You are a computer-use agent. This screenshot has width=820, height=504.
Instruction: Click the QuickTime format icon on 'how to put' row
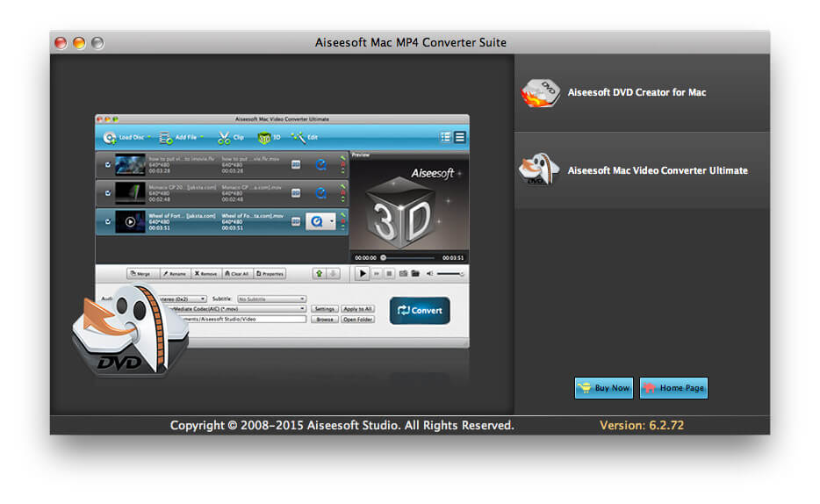tap(321, 165)
